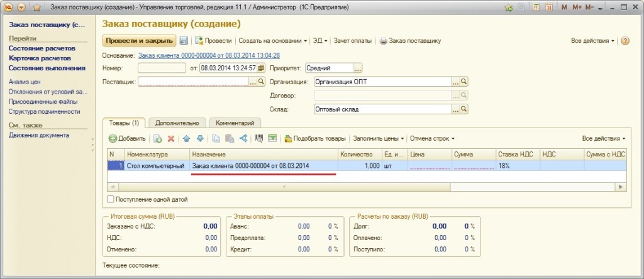The height and width of the screenshot is (279, 644).
Task: Switch to the Комментарий tab
Action: click(x=235, y=123)
